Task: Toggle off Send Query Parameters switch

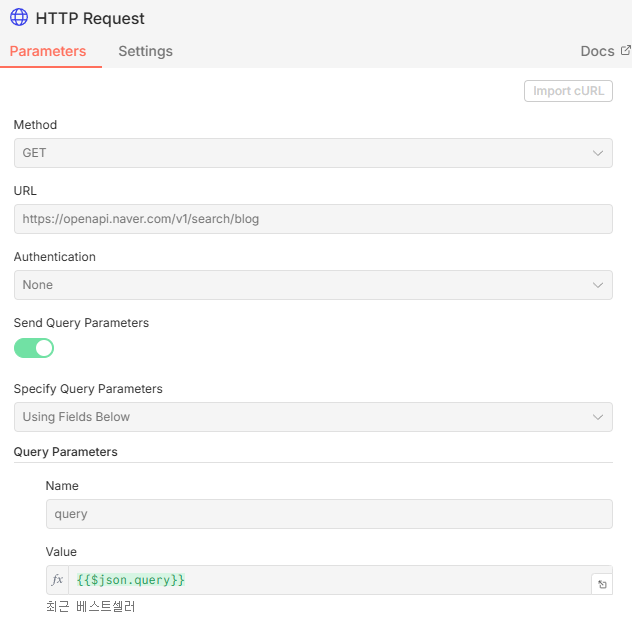Action: tap(34, 348)
